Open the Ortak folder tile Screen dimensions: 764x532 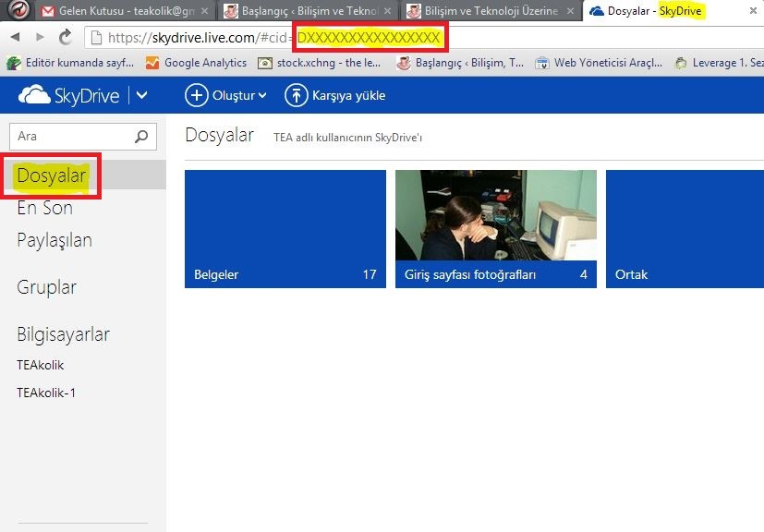(685, 229)
